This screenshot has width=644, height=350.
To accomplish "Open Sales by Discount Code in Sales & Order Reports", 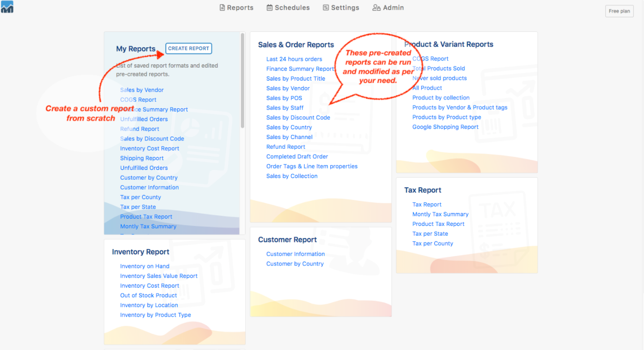I will (x=298, y=117).
